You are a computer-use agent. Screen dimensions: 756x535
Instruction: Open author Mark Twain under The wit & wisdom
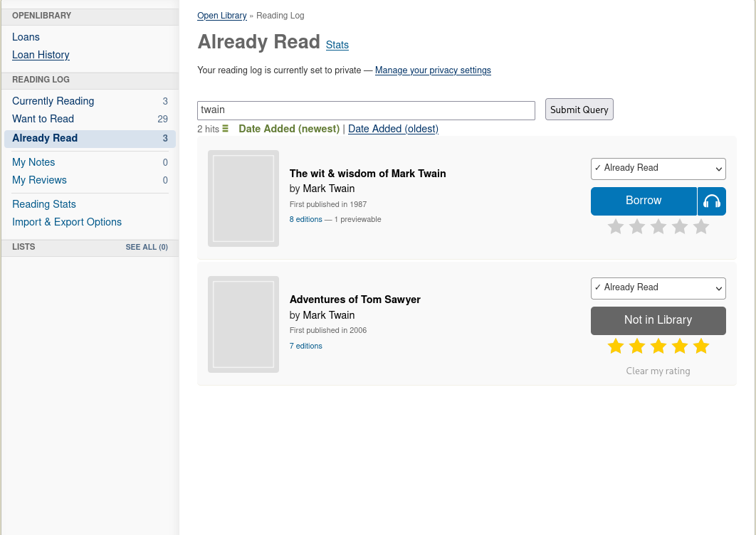coord(329,189)
